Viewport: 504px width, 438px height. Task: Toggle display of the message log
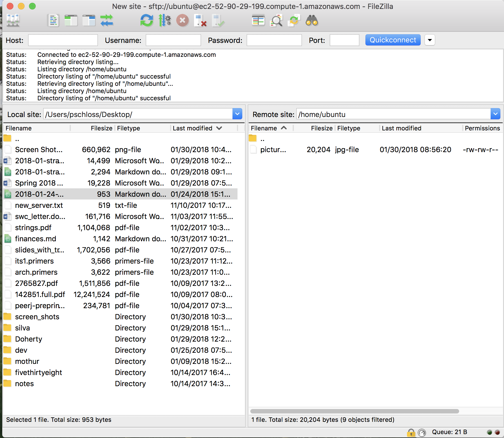click(53, 21)
